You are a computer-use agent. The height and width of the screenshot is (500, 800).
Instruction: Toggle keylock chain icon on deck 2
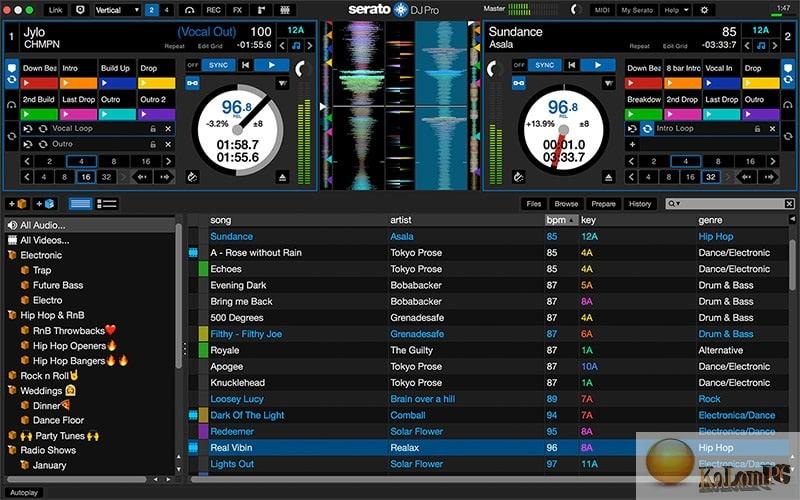click(x=518, y=83)
